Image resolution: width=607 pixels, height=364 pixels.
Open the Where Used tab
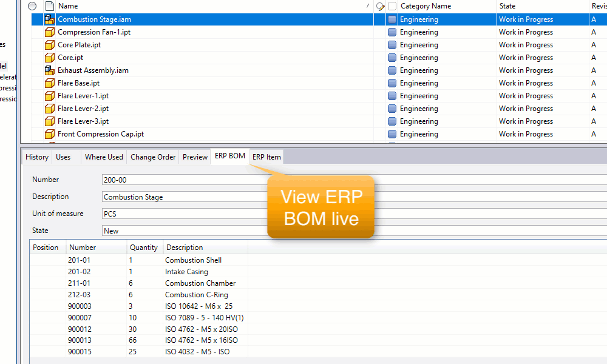click(104, 157)
